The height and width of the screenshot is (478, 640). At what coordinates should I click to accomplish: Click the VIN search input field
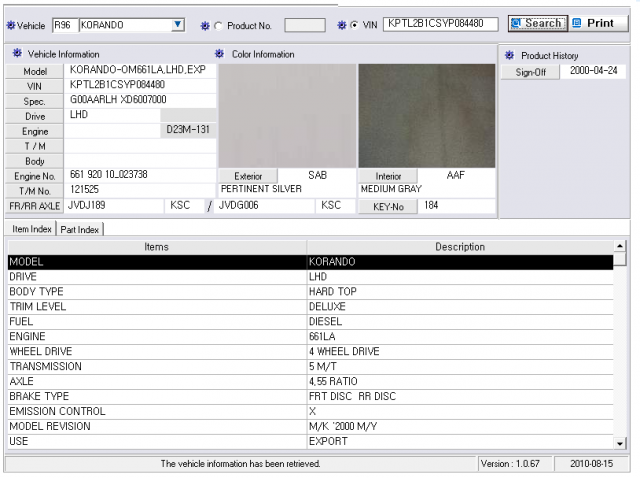pos(440,24)
